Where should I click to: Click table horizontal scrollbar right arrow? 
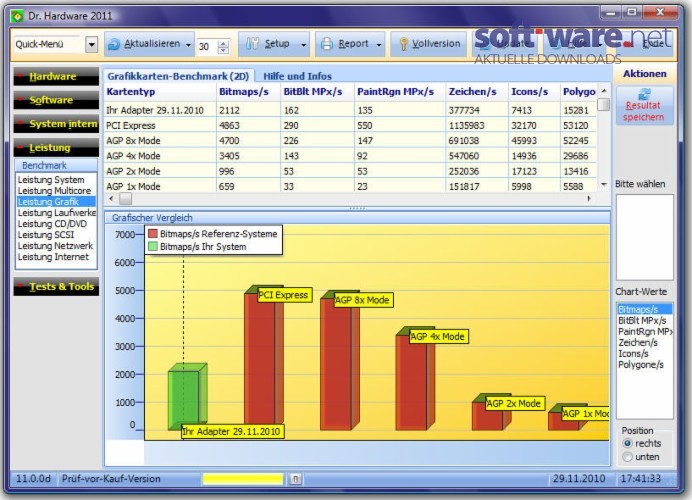tap(590, 199)
